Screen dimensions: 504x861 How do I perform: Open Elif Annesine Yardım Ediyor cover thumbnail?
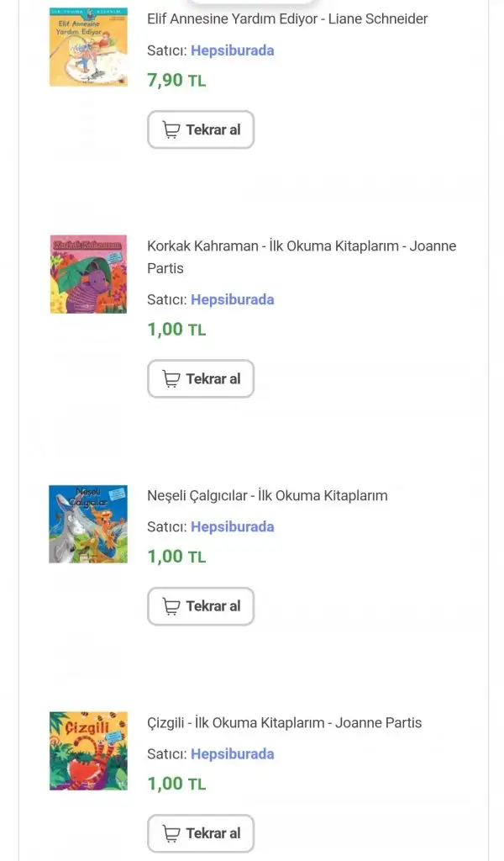tap(88, 47)
